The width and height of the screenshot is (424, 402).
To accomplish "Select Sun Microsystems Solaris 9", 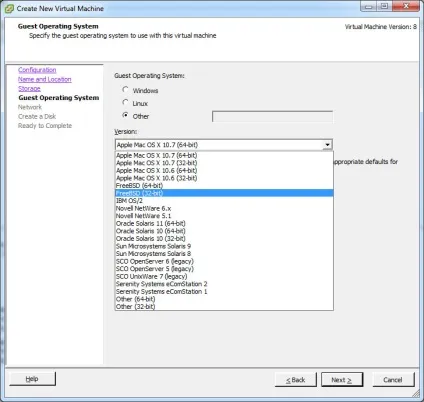I will click(224, 246).
